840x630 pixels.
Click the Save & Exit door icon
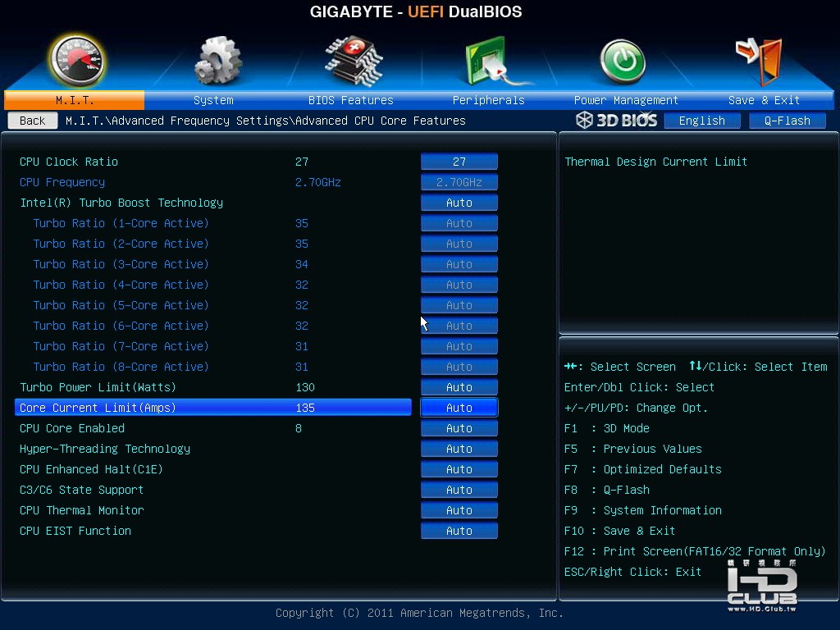click(x=759, y=61)
